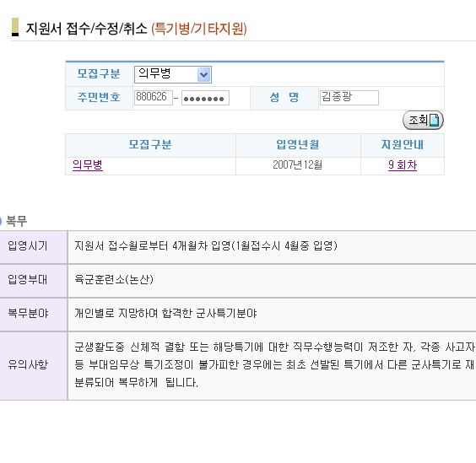This screenshot has width=476, height=463.
Task: Click the blue bullet icon beside 복무
Action: [1, 221]
